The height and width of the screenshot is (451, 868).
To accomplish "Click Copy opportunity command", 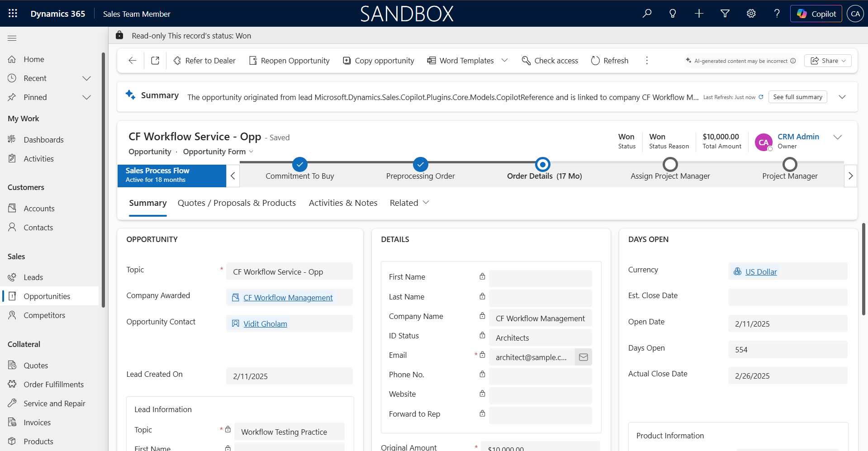I will click(x=379, y=61).
